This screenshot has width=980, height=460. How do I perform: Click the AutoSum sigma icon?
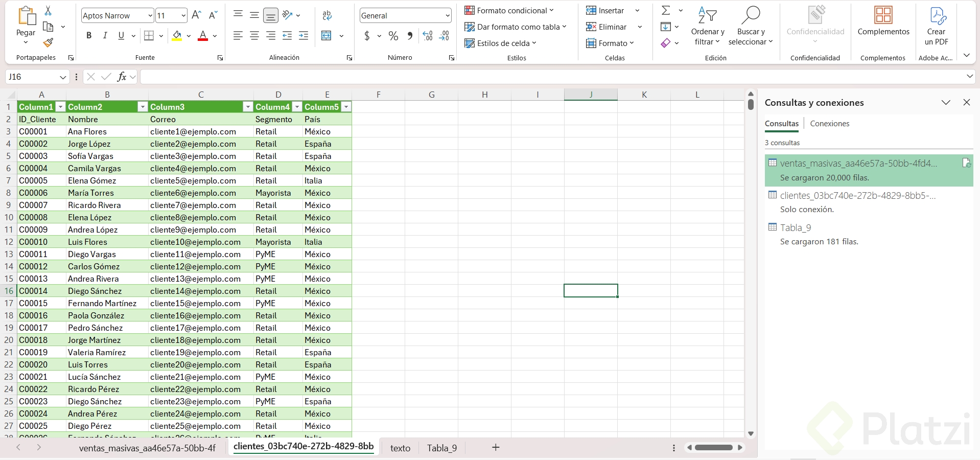tap(666, 10)
